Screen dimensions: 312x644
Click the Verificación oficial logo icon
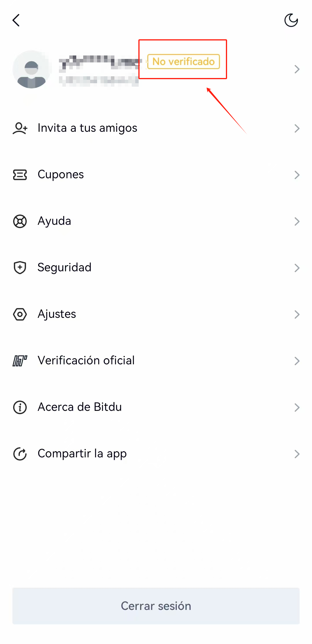20,361
